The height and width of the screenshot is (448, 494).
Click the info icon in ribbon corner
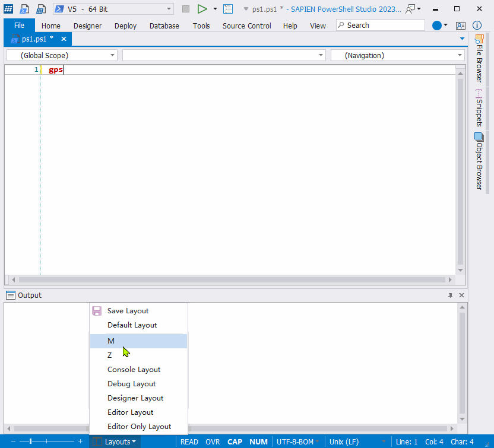(x=477, y=26)
